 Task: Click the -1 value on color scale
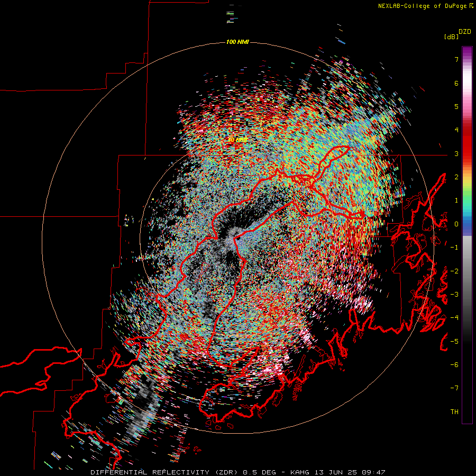[x=454, y=248]
